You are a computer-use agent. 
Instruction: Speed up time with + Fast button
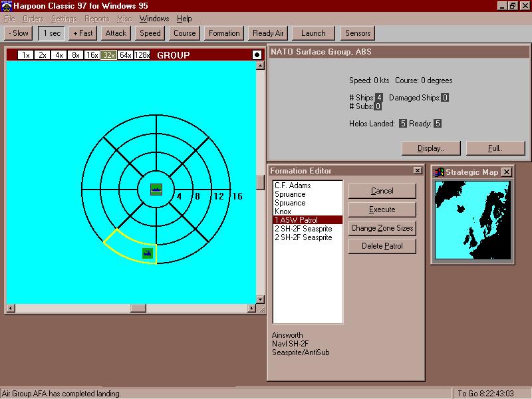(x=82, y=33)
